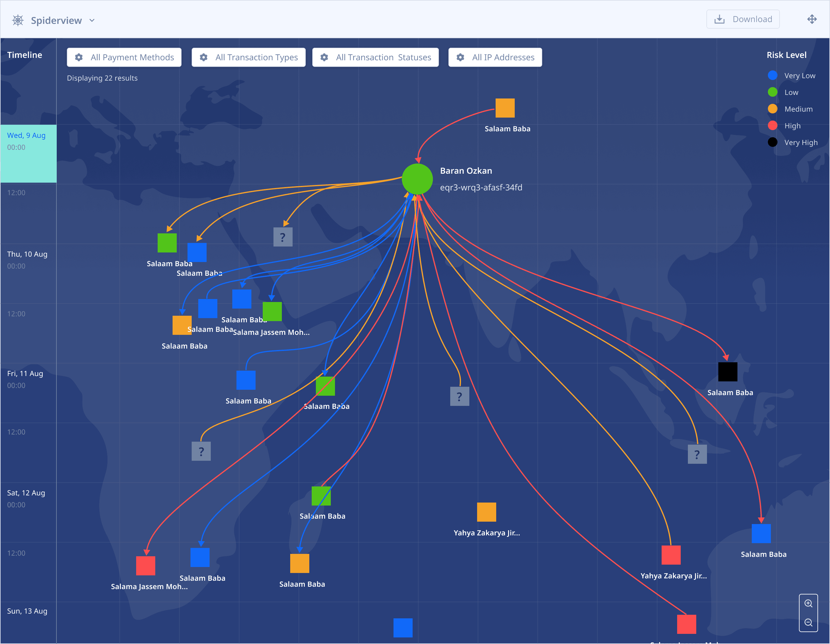
Task: Toggle the Very High risk legend item
Action: point(800,142)
